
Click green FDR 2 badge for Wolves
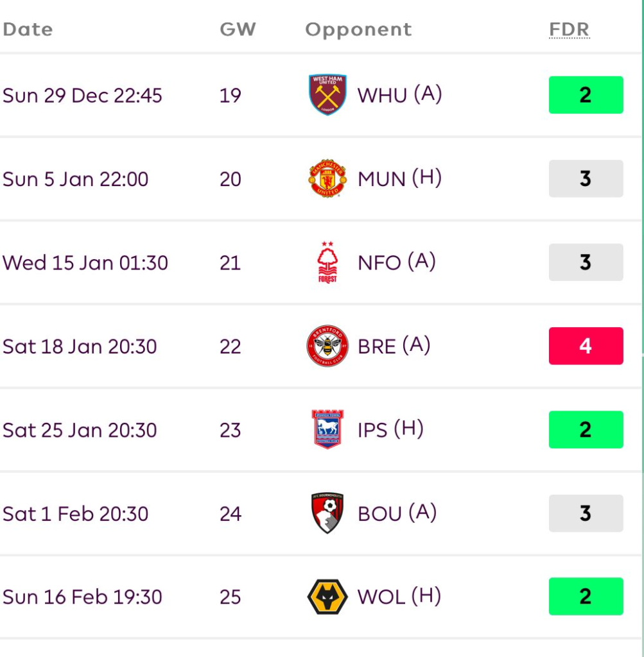pos(586,597)
